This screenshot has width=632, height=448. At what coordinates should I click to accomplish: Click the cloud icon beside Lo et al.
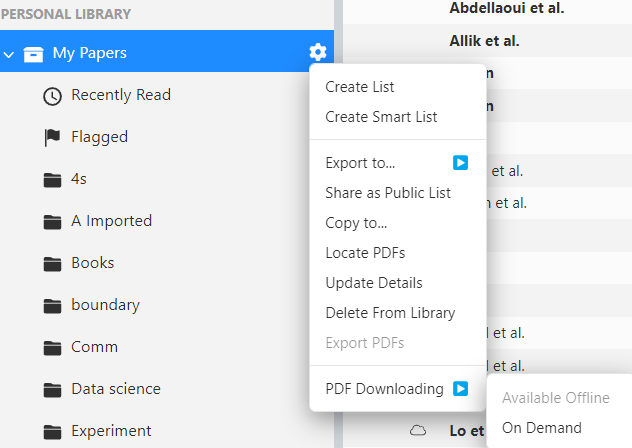pyautogui.click(x=419, y=430)
